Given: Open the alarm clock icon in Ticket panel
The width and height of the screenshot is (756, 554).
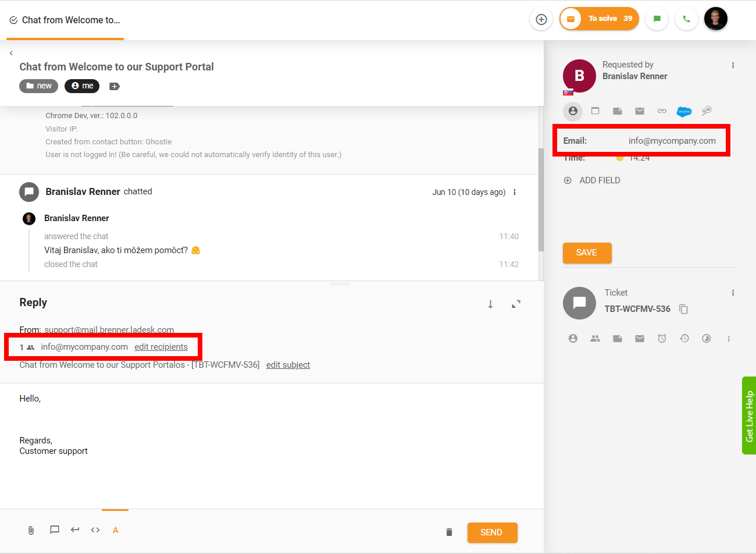Looking at the screenshot, I should tap(662, 338).
